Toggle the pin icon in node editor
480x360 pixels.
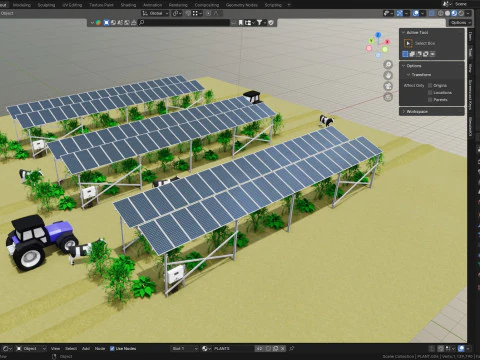[291, 349]
